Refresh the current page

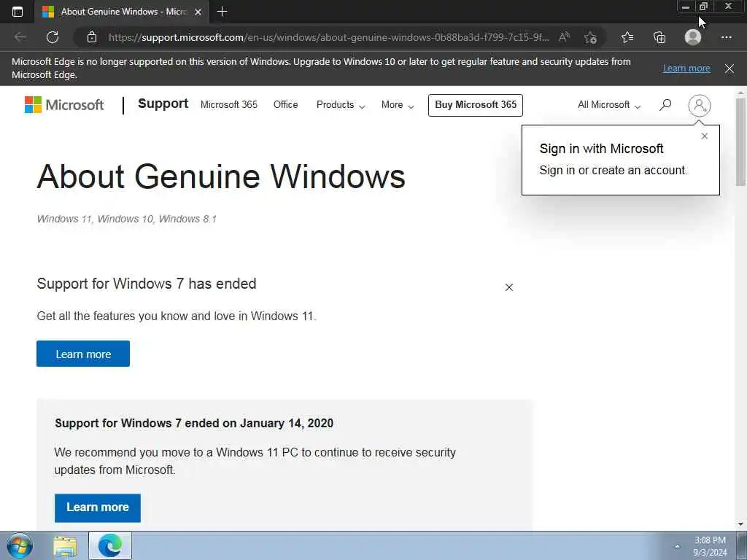[x=53, y=37]
